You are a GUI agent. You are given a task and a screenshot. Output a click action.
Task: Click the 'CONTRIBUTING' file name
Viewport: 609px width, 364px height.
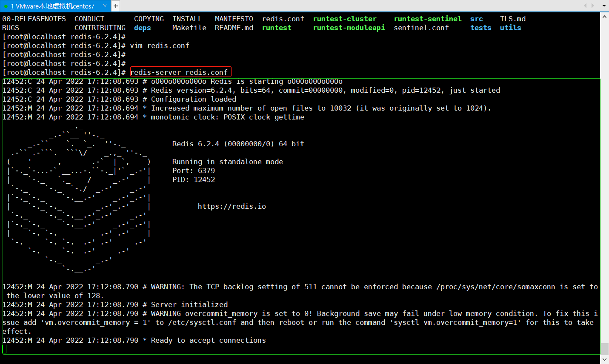pos(100,28)
